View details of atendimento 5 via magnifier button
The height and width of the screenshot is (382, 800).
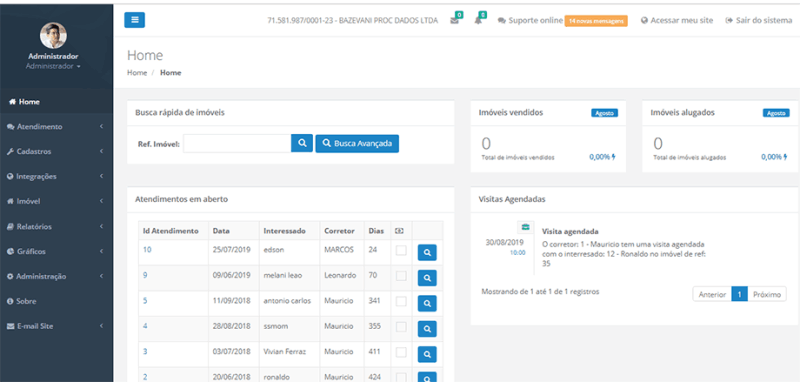coord(427,303)
